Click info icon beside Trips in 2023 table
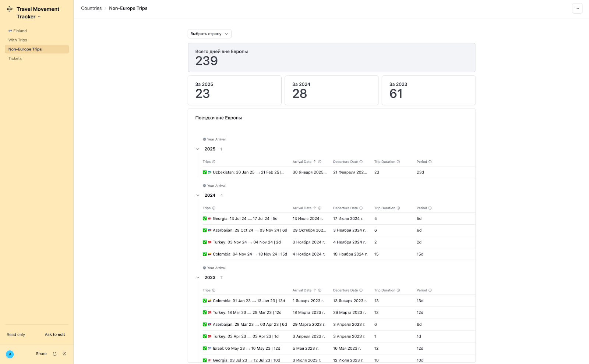 tap(214, 290)
